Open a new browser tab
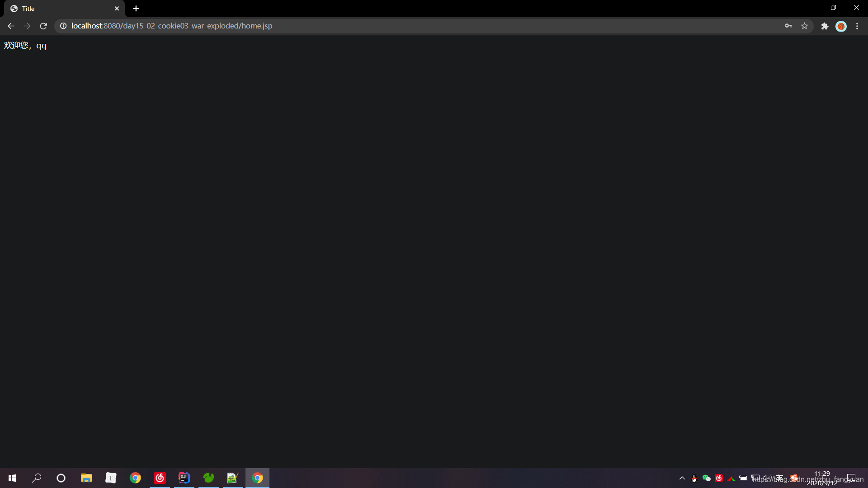Screen dimensions: 868x488 point(136,9)
